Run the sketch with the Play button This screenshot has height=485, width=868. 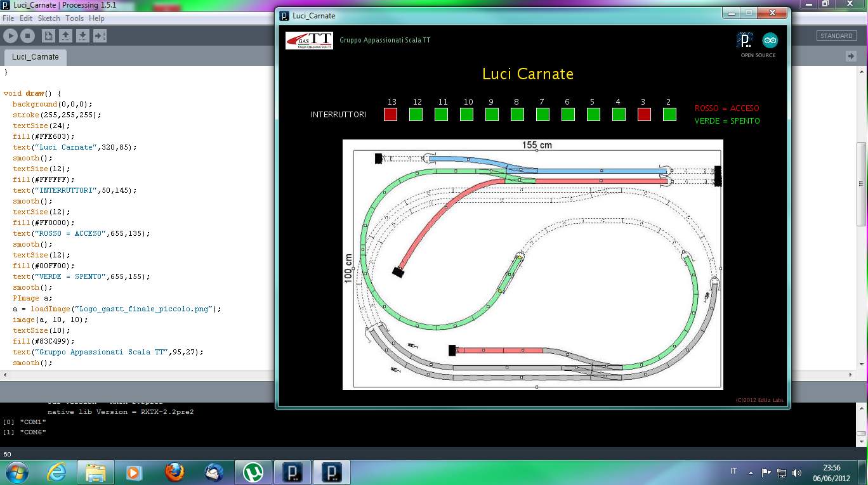[11, 36]
